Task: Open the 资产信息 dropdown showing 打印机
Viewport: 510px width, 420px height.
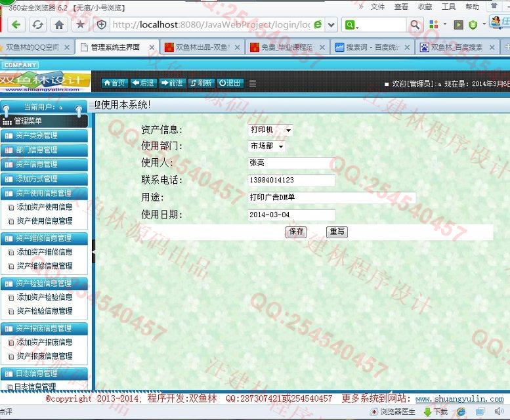Action: click(x=270, y=130)
